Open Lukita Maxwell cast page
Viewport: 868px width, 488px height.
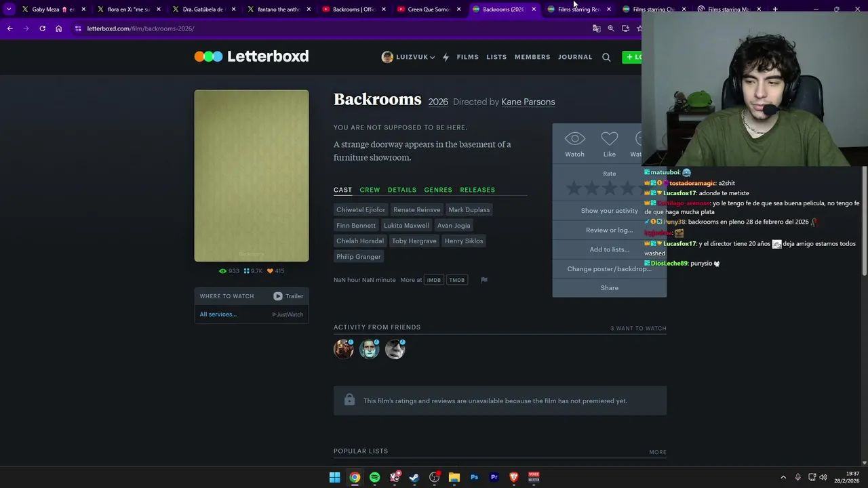click(406, 225)
